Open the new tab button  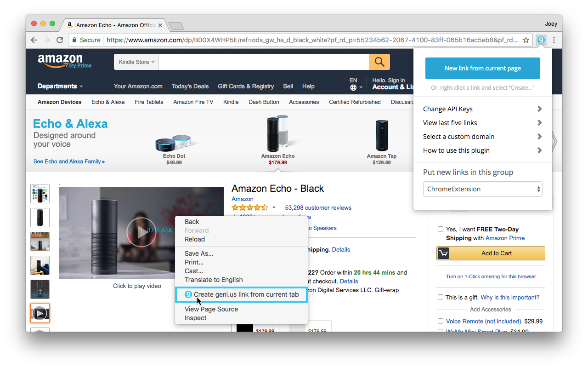point(176,25)
